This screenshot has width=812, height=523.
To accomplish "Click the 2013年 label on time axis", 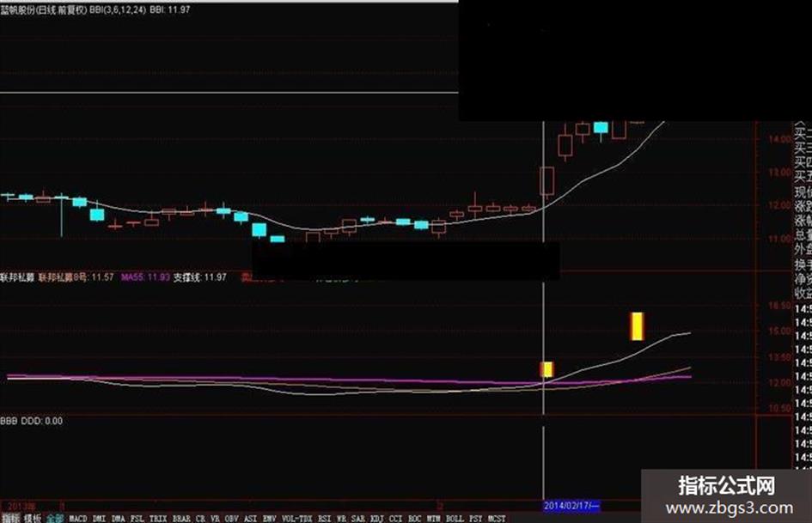I will coord(22,505).
